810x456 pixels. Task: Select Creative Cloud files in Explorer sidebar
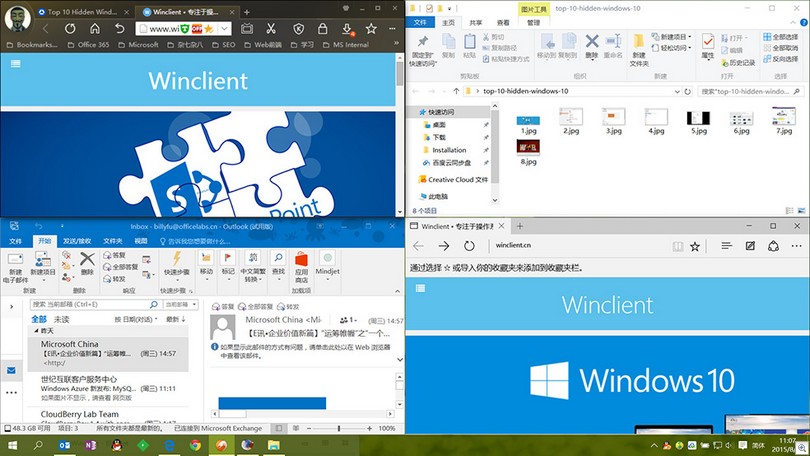click(x=454, y=180)
